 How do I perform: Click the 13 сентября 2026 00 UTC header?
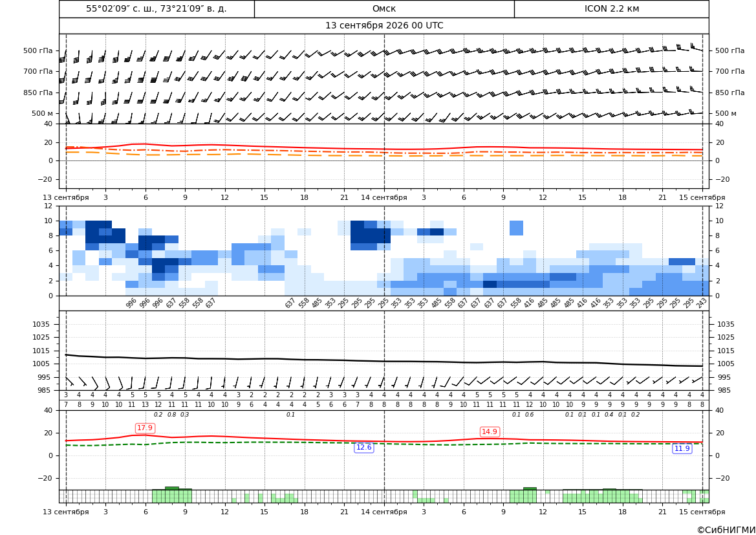[384, 26]
